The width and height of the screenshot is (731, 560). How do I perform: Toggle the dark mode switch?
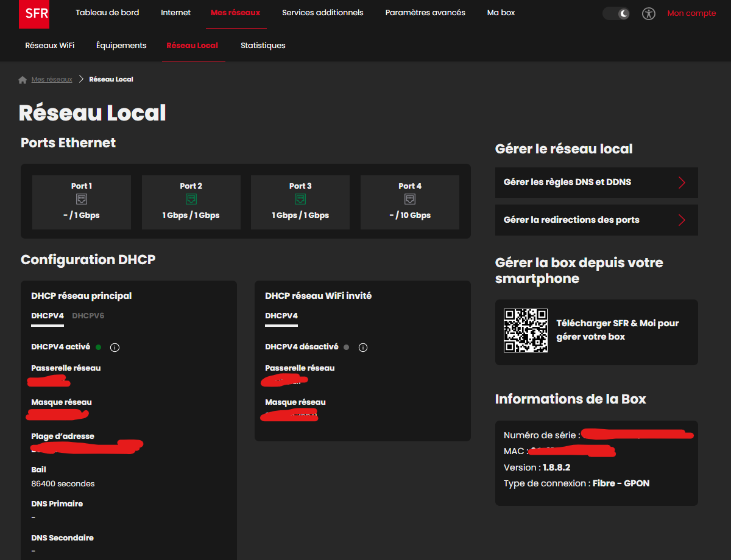616,13
